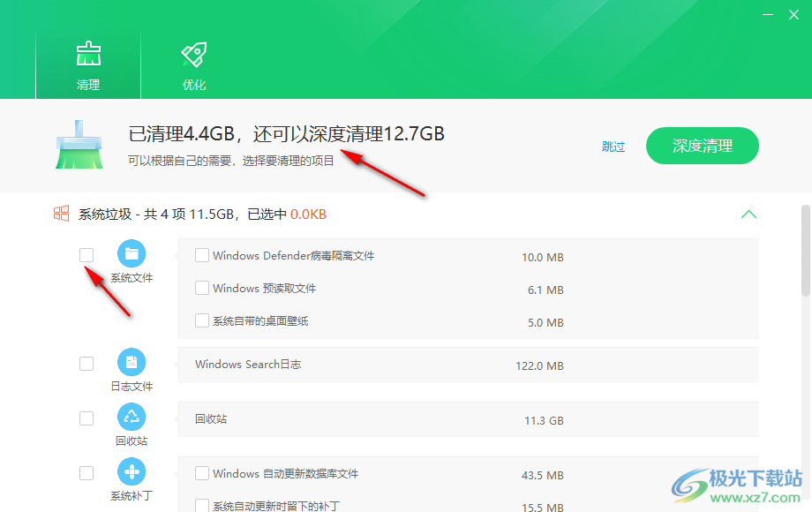
Task: Click the 系统补丁 patch icon
Action: (x=132, y=471)
